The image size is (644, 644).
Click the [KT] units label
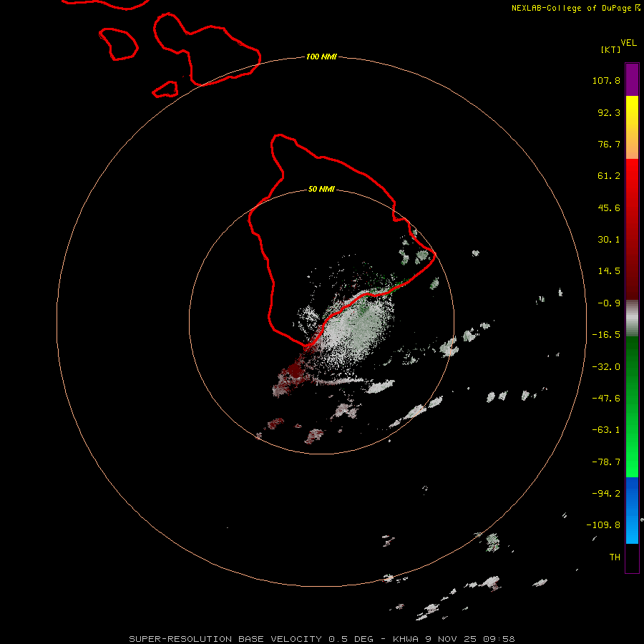click(x=610, y=49)
